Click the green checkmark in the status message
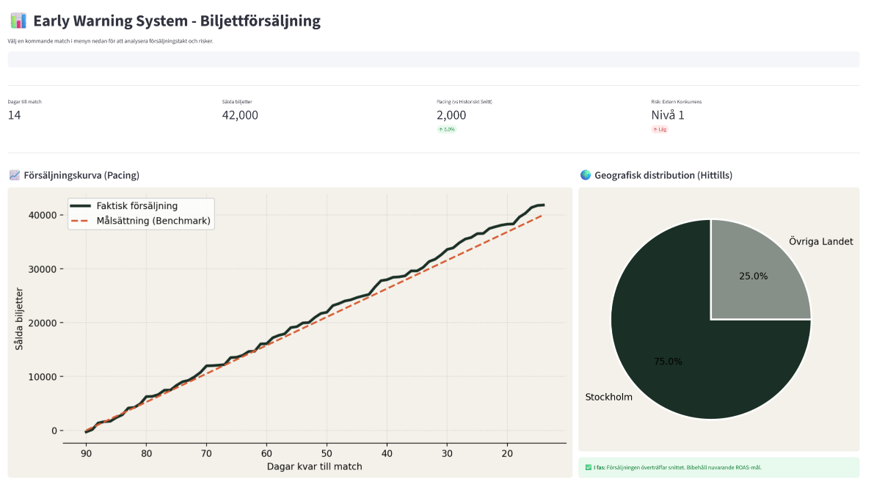This screenshot has height=487, width=874. 588,467
